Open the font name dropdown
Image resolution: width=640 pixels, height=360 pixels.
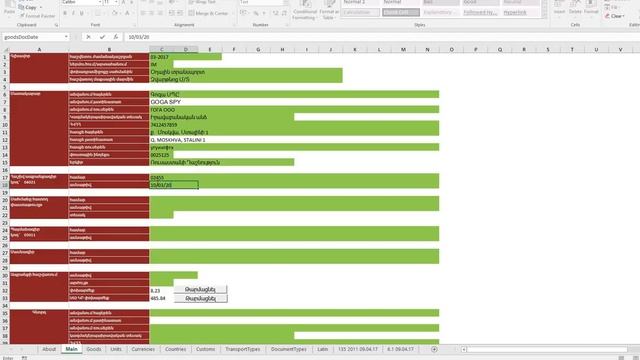tap(100, 2)
